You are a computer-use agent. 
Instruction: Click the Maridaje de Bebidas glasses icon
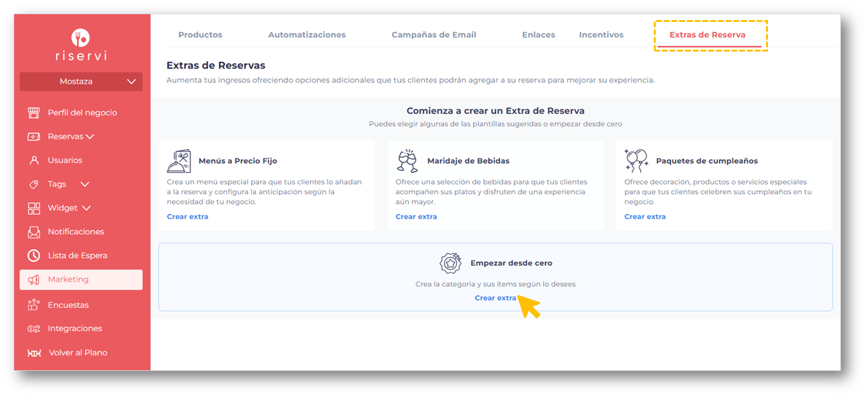407,161
